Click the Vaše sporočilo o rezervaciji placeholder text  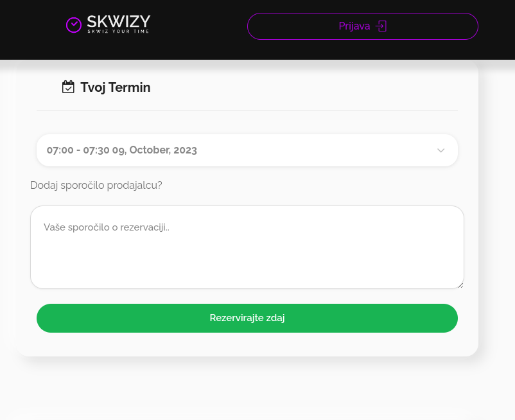coord(107,227)
